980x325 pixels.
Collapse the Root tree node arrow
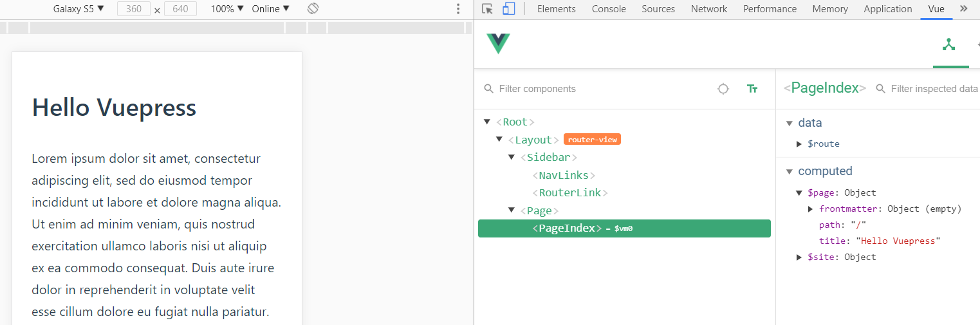(x=486, y=122)
